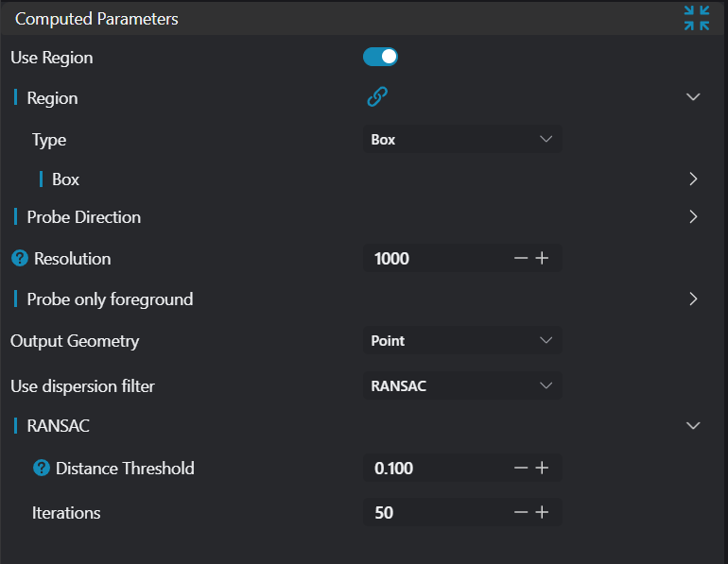
Task: Collapse the Region section chevron
Action: (693, 97)
